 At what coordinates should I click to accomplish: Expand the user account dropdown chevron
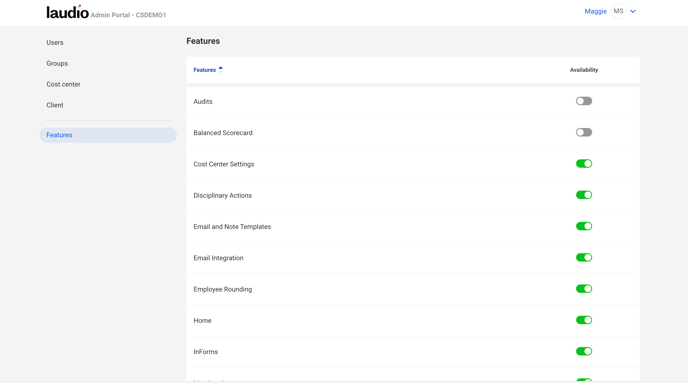tap(633, 11)
